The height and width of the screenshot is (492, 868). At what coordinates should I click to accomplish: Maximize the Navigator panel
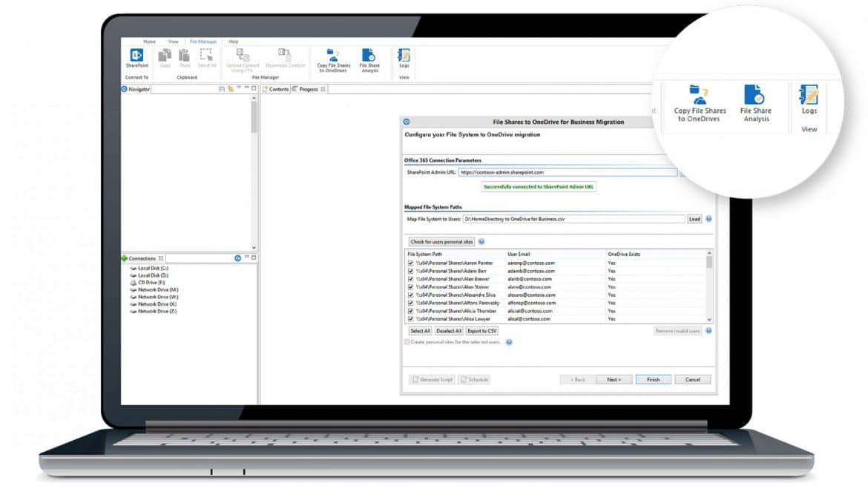pos(254,88)
